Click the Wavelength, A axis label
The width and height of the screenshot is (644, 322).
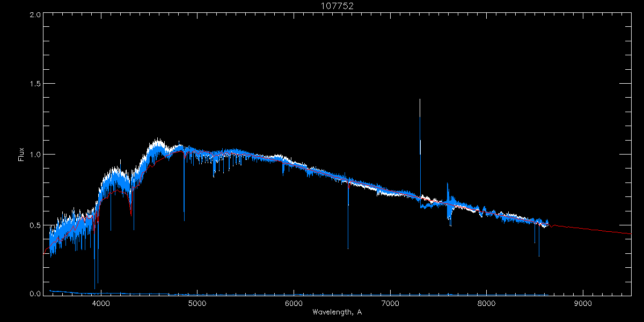[x=337, y=312]
